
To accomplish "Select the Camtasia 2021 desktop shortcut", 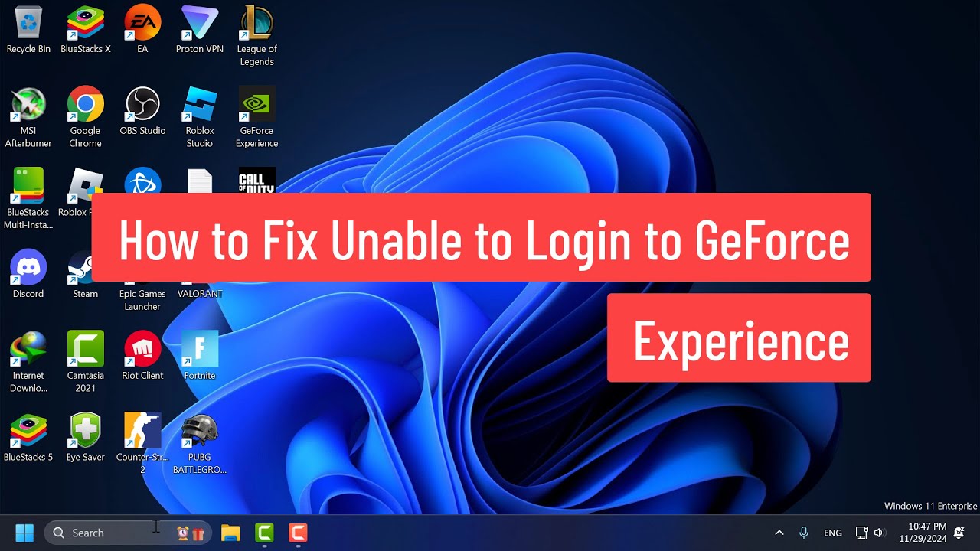I will [86, 362].
